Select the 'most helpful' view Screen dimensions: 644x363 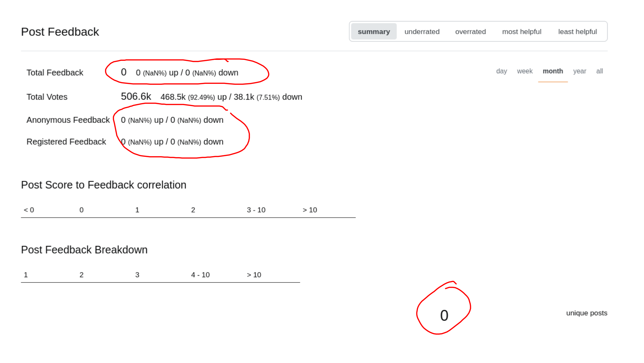click(521, 32)
